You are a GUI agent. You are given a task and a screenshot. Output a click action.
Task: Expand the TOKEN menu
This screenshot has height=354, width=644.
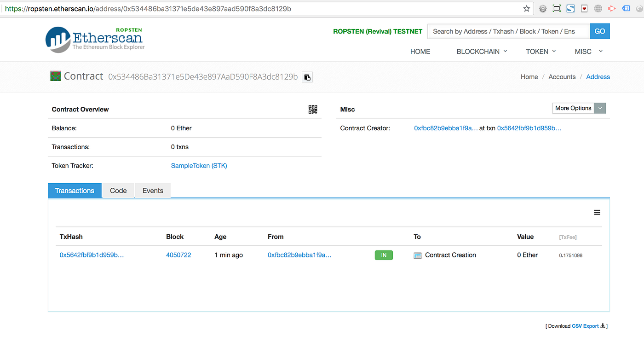[541, 52]
